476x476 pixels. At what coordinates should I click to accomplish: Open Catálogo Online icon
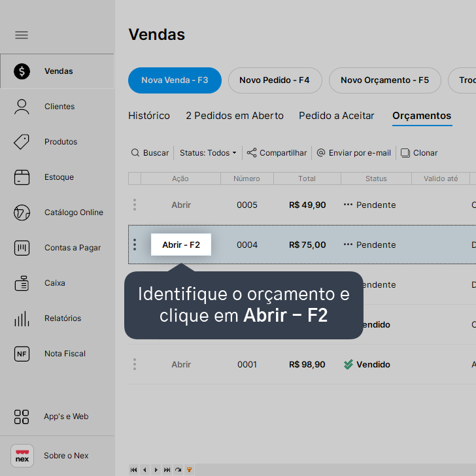coord(22,212)
